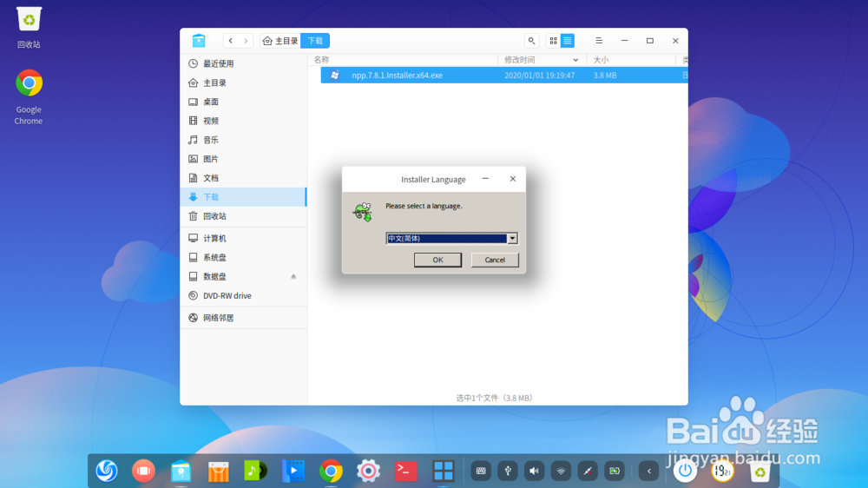Open app store in dock

pyautogui.click(x=218, y=471)
